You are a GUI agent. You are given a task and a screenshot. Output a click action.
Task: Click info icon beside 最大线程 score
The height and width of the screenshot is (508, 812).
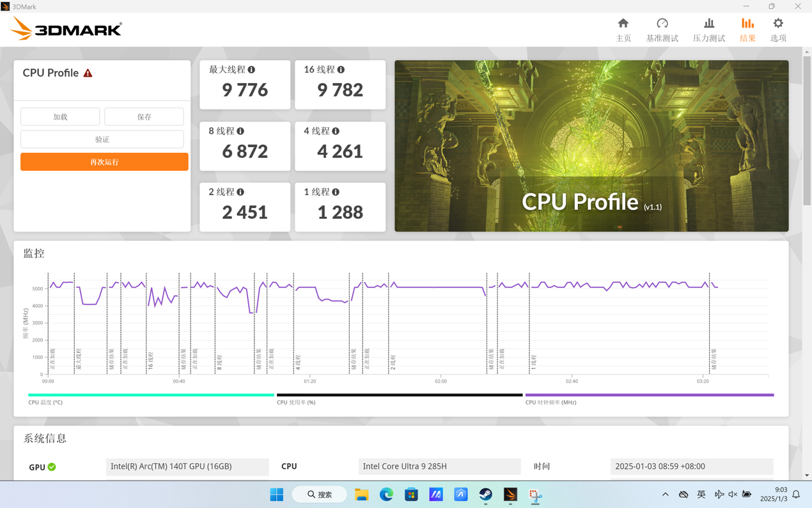pos(251,70)
